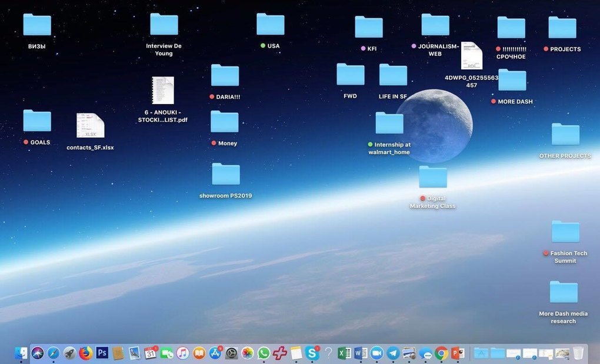Launch Firefox from the Dock
The image size is (600, 364).
(x=86, y=353)
